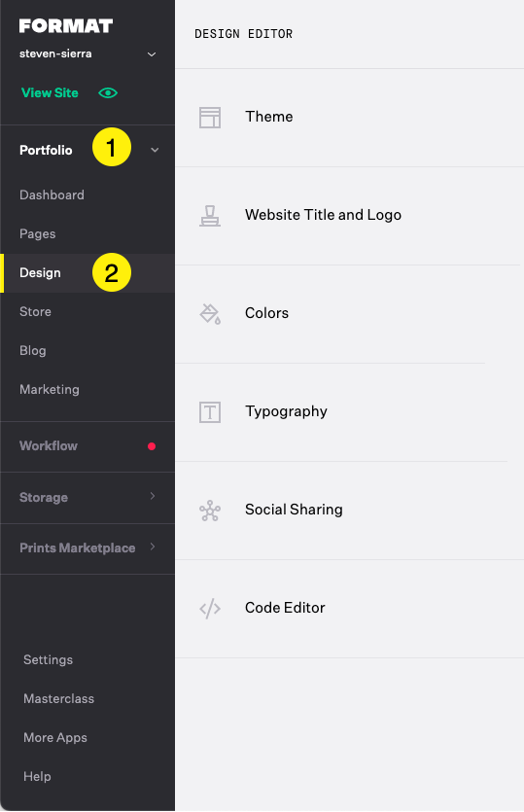524x812 pixels.
Task: Expand the Storage submenu arrow
Action: 153,496
